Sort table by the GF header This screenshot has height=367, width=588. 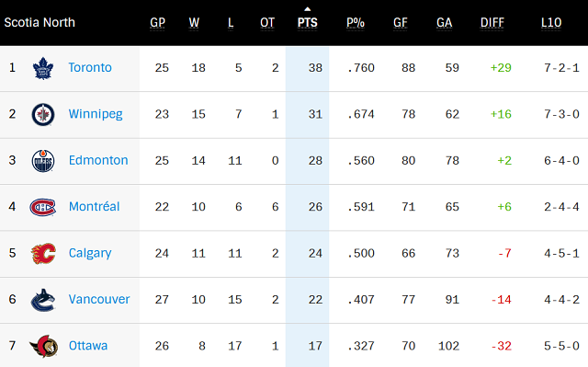pos(401,23)
